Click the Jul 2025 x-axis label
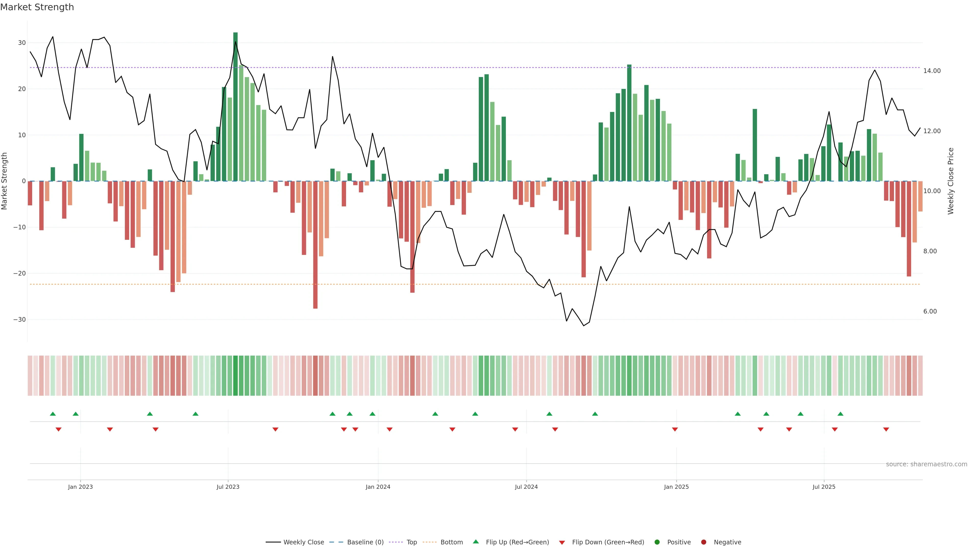Screen dimensions: 980x551 824,487
